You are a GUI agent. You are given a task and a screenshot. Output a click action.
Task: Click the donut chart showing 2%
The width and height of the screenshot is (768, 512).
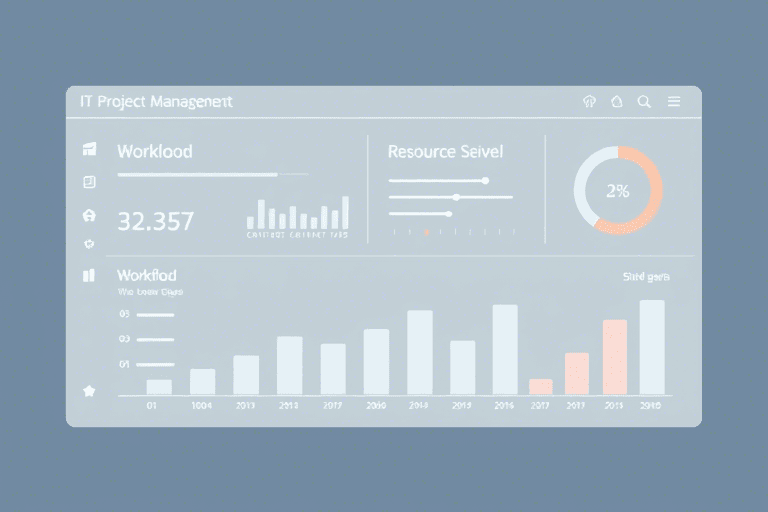[618, 191]
